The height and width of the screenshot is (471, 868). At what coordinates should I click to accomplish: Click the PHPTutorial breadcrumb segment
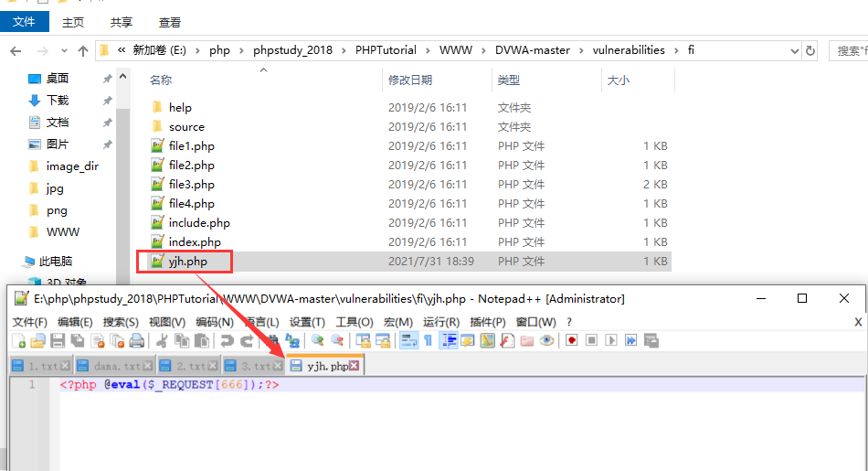(x=386, y=50)
